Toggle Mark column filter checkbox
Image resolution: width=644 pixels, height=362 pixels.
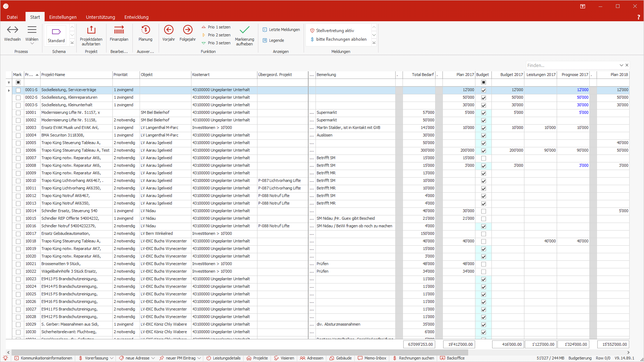[x=18, y=82]
